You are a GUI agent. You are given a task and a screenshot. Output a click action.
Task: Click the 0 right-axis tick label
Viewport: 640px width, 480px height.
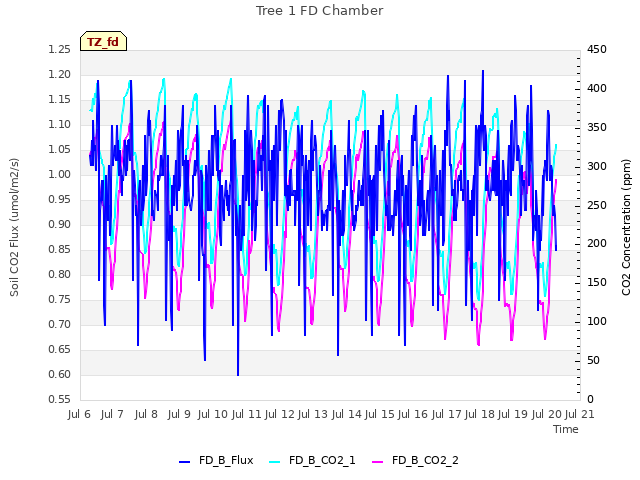(590, 399)
